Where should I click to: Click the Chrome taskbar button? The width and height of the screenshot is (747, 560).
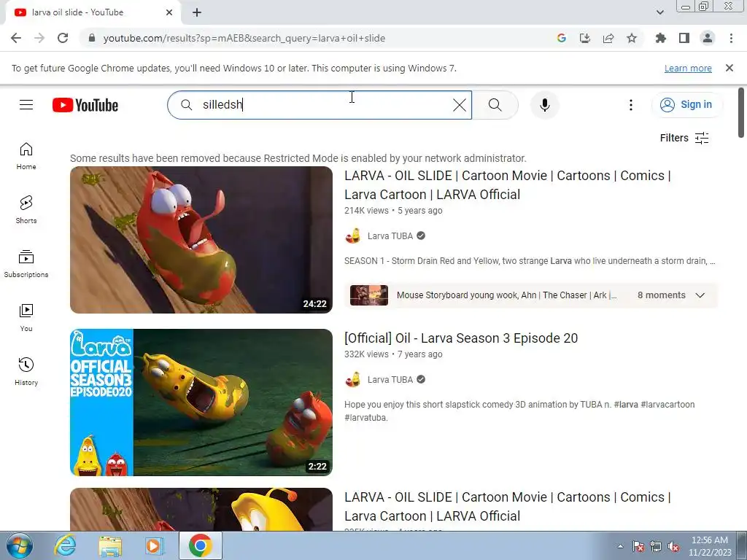[200, 545]
